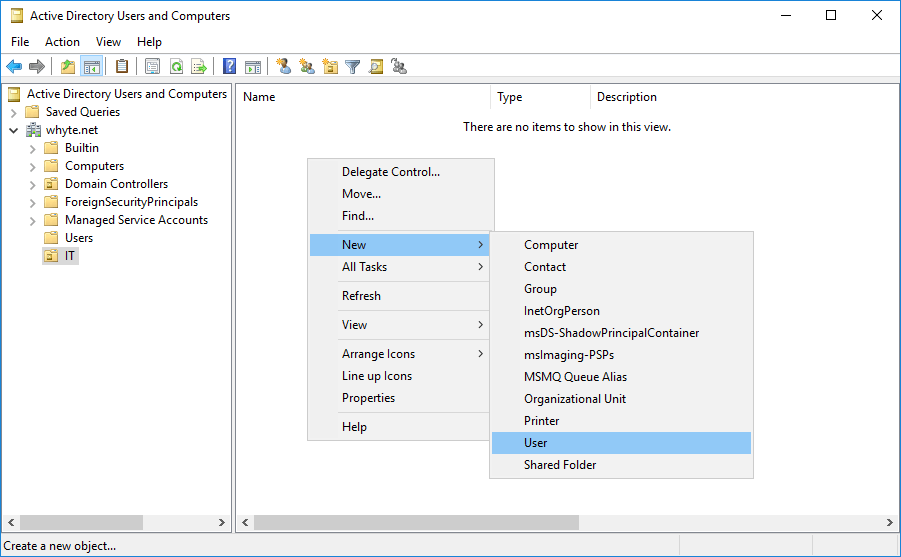The image size is (901, 557).
Task: Click the clipboard Paste toolbar icon
Action: 121,67
